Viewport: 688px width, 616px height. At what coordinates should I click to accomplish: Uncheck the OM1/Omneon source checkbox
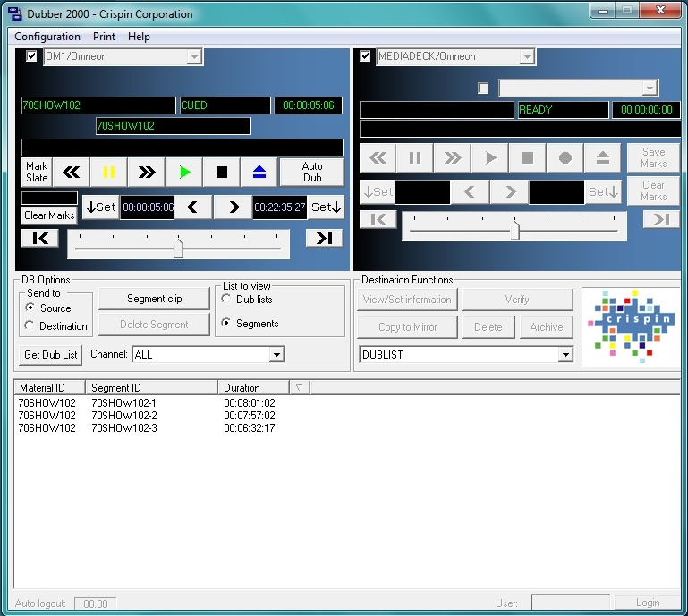coord(32,56)
